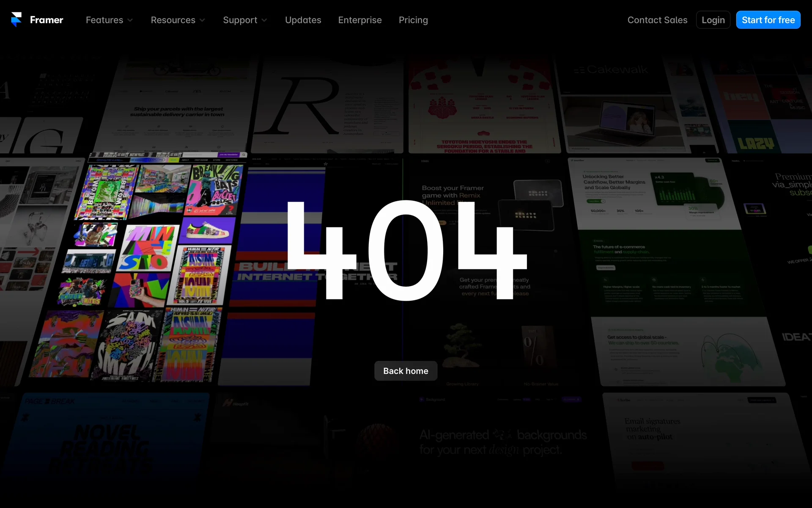Open the Support menu
The height and width of the screenshot is (508, 812).
(240, 20)
